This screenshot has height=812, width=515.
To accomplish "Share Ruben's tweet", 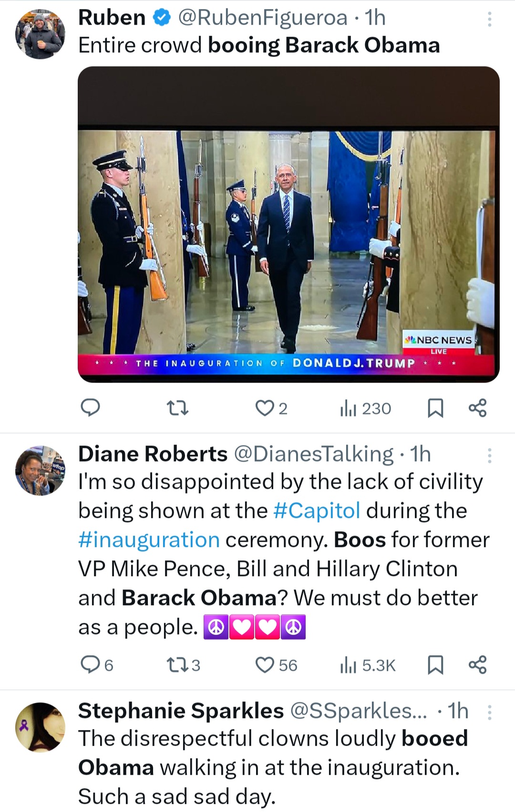I will pyautogui.click(x=477, y=408).
